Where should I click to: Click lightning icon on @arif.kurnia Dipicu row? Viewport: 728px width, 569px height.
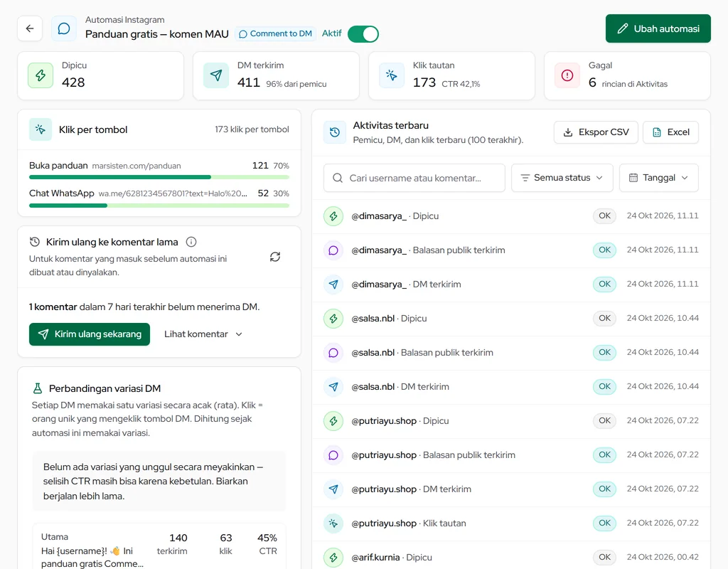tap(333, 558)
